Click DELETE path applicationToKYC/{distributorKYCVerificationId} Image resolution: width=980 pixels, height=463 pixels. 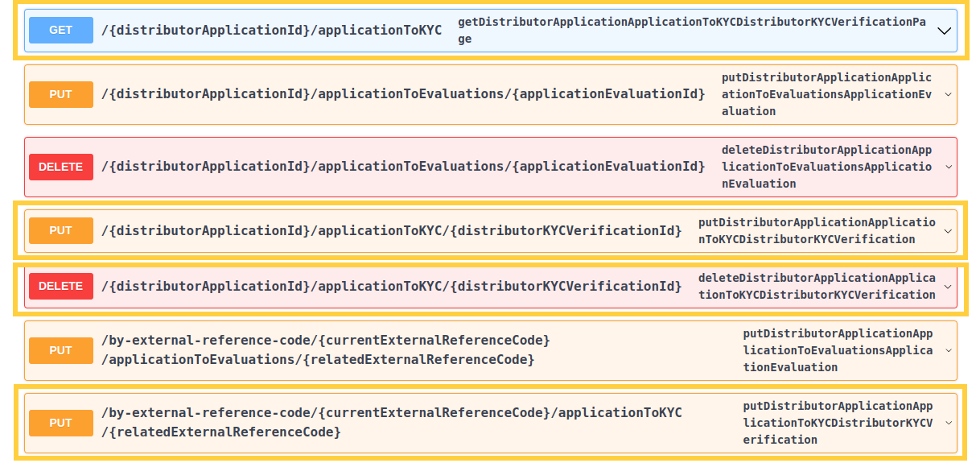point(392,286)
